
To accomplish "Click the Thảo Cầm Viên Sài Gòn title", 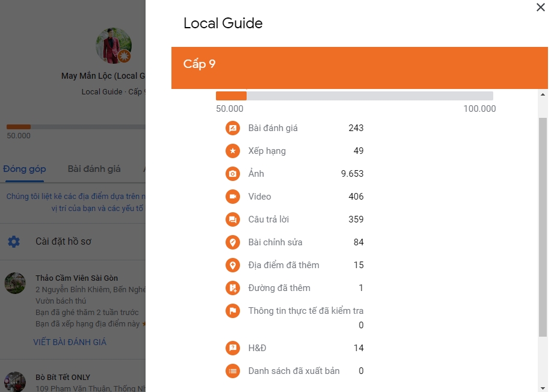I will click(76, 278).
